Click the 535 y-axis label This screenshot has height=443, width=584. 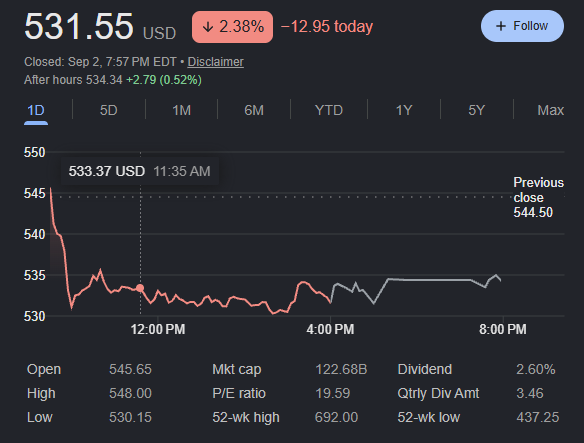34,275
